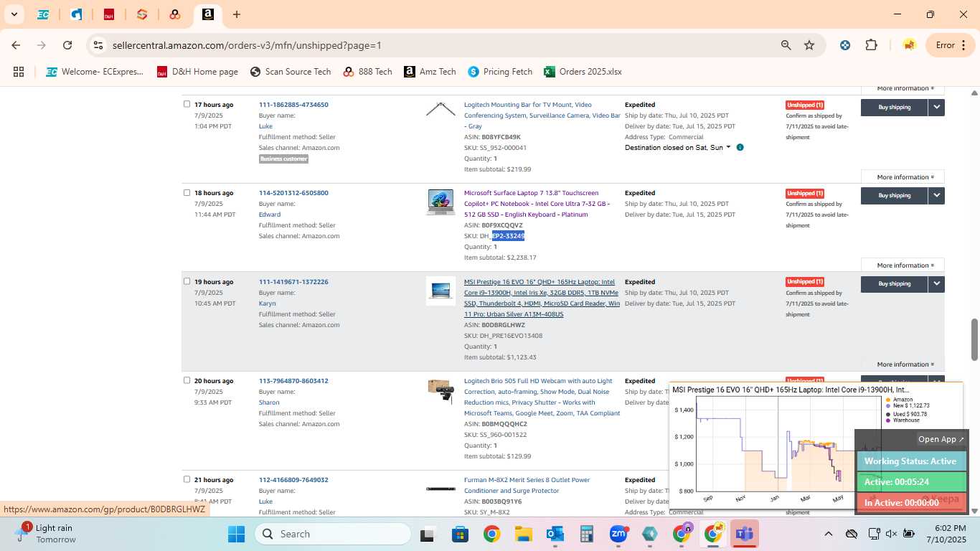
Task: Select checkbox for order 113-7964870-8603412
Action: 187,380
